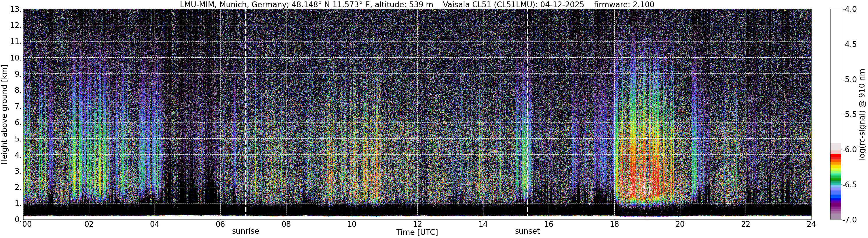Click the y-axis tick label '10.'
Viewport: 868px width, 238px height.
coord(16,58)
